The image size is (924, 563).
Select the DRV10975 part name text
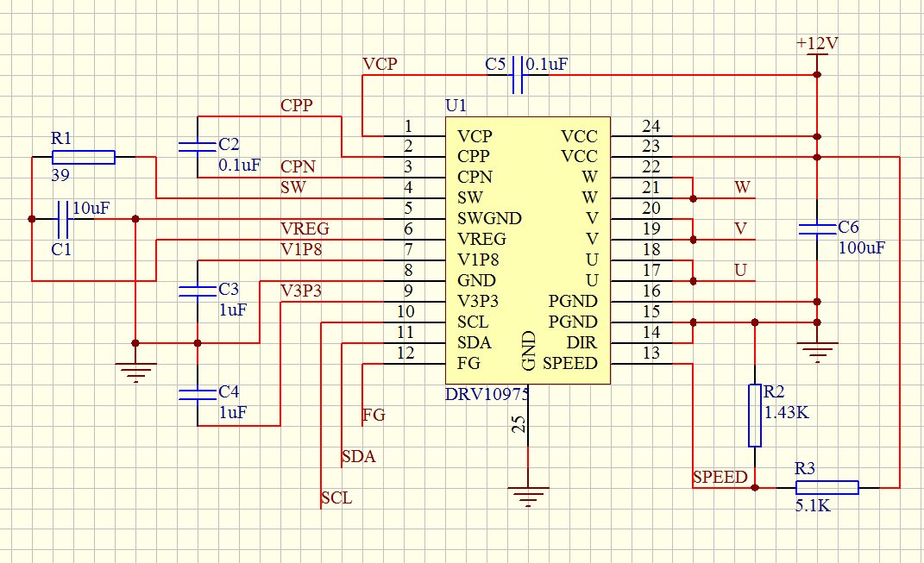[x=487, y=393]
